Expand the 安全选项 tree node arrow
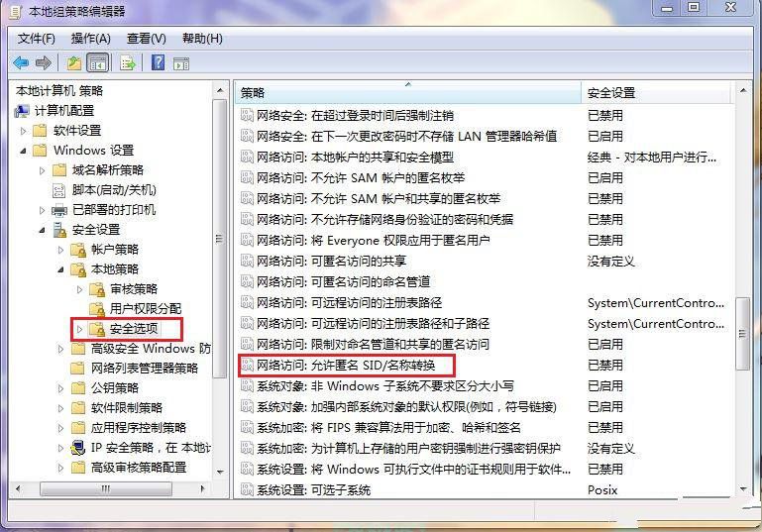 (79, 329)
